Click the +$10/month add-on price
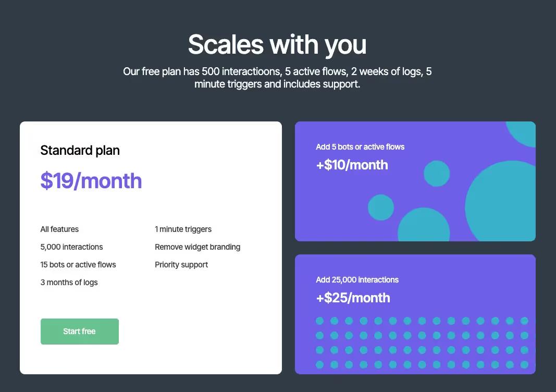556x392 pixels. [352, 165]
